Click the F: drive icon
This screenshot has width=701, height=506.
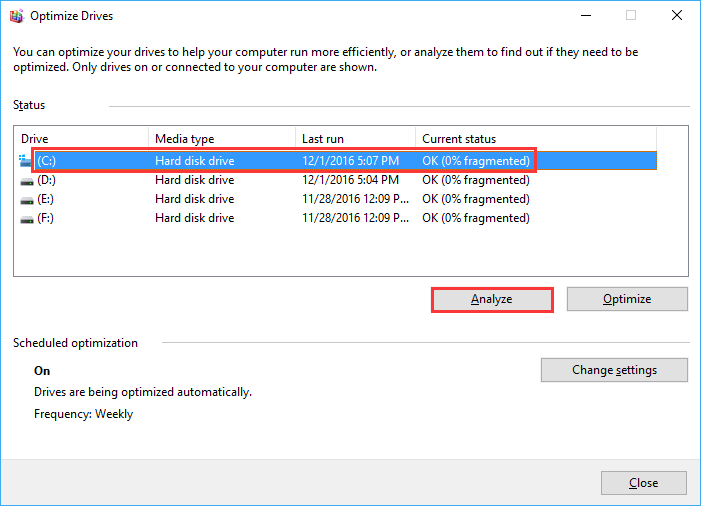[27, 219]
